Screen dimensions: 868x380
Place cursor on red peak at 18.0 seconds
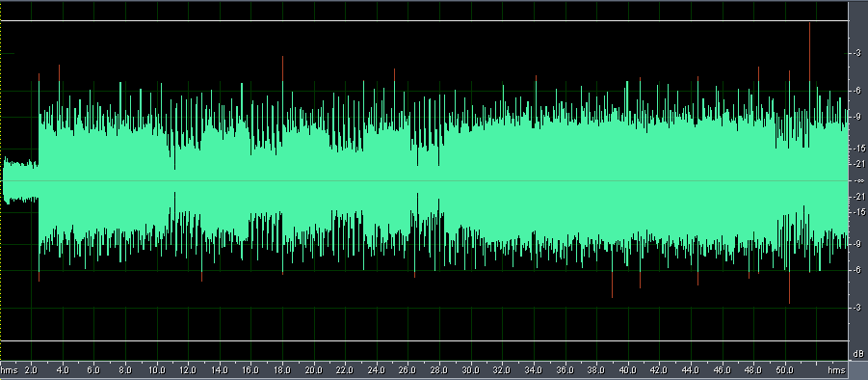point(282,68)
